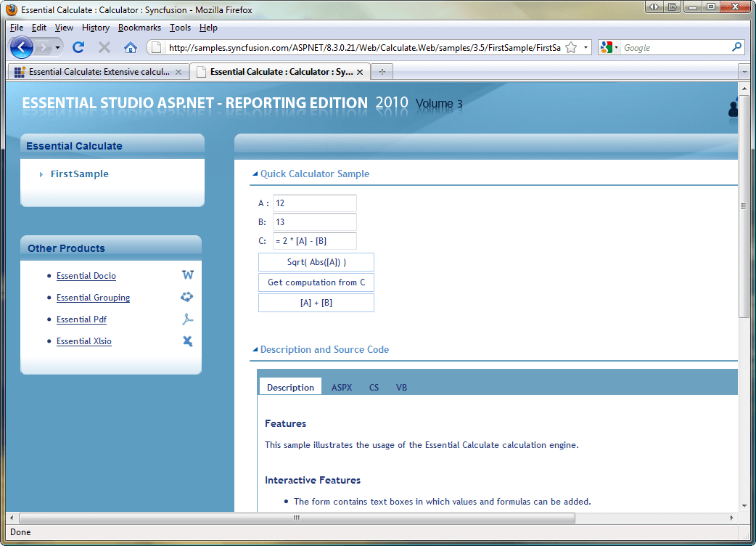This screenshot has width=756, height=546.
Task: Collapse the Description and Source Code section
Action: click(x=255, y=350)
